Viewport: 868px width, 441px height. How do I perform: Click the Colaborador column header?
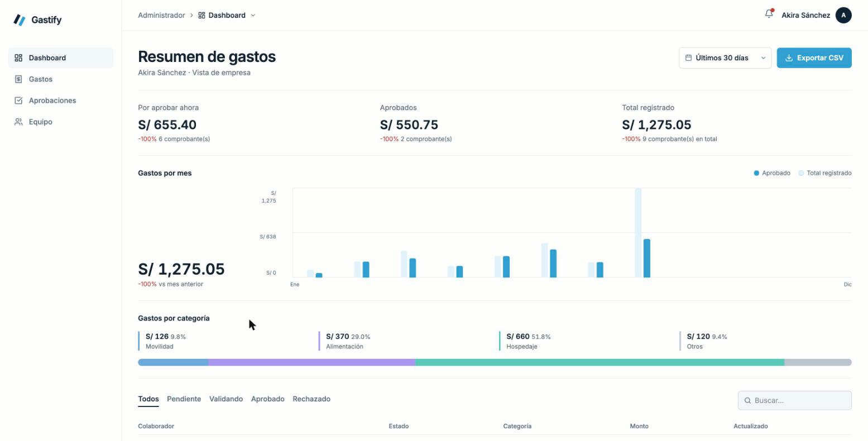coord(156,426)
